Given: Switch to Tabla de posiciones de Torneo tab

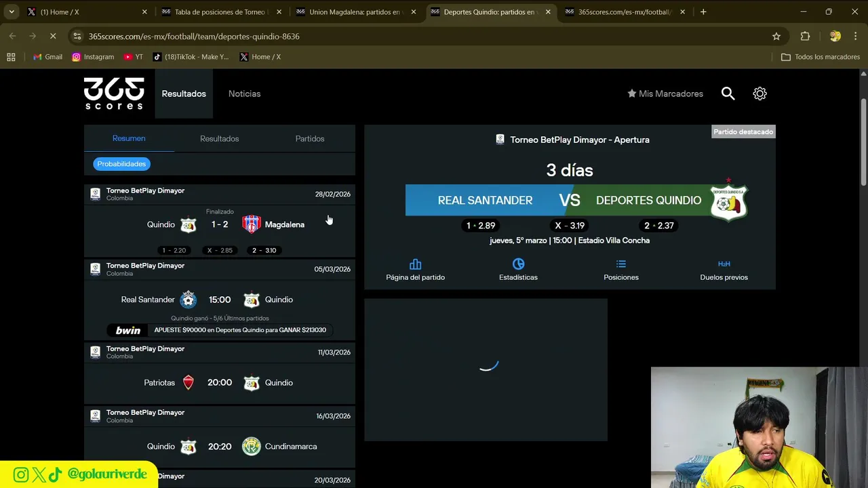Looking at the screenshot, I should 221,12.
